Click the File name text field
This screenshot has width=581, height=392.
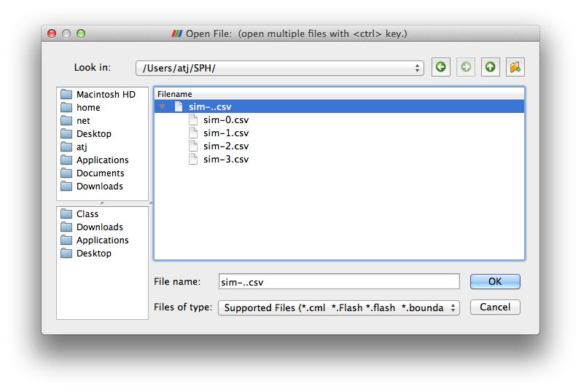pyautogui.click(x=339, y=281)
